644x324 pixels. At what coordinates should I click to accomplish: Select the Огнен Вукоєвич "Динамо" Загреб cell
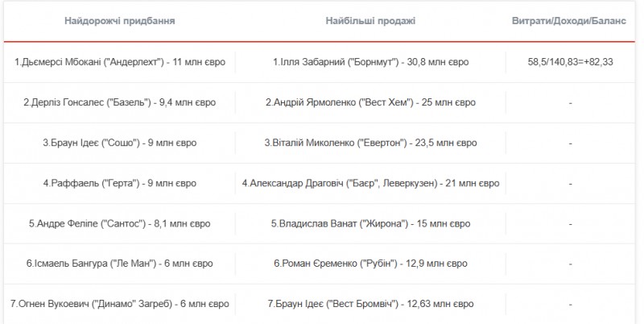point(120,304)
